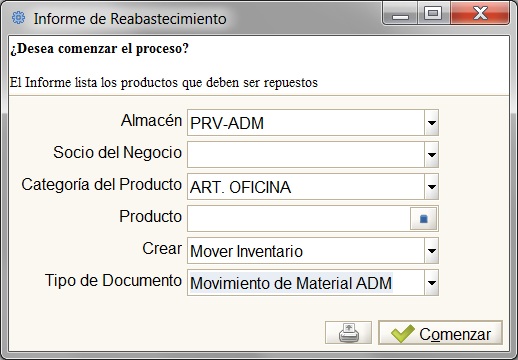Open the Crear dropdown arrow
Image resolution: width=518 pixels, height=360 pixels.
tap(432, 251)
